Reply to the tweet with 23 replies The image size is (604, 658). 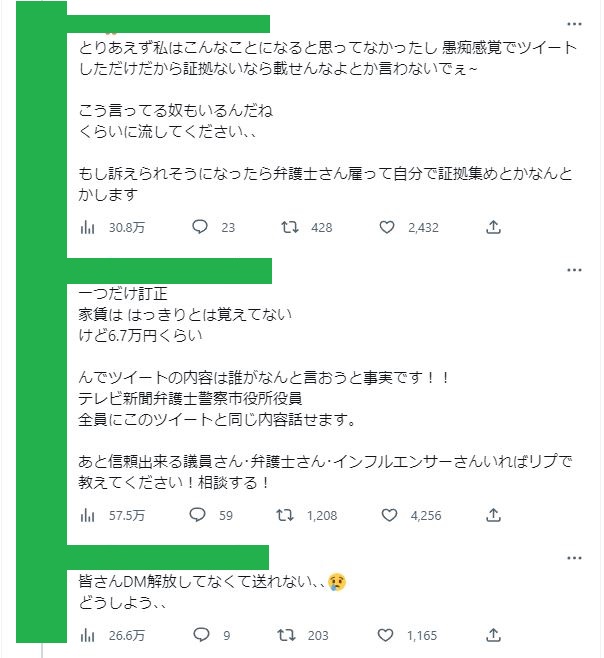coord(198,227)
